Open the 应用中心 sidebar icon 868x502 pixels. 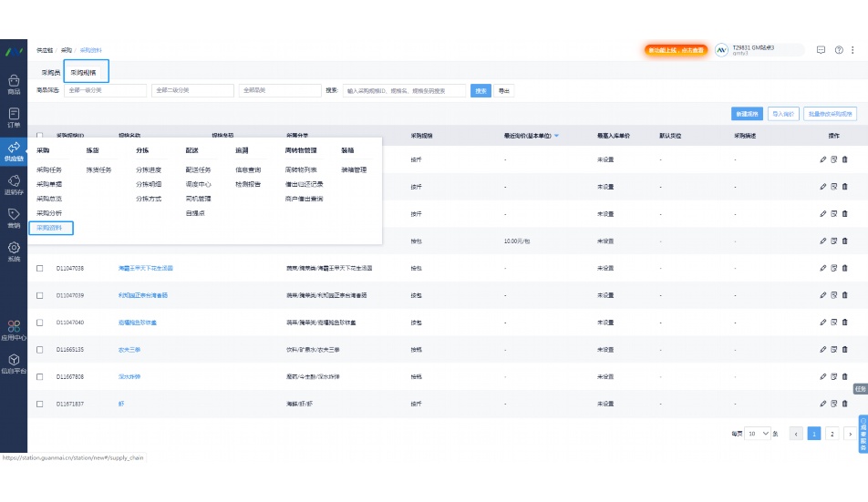(14, 330)
